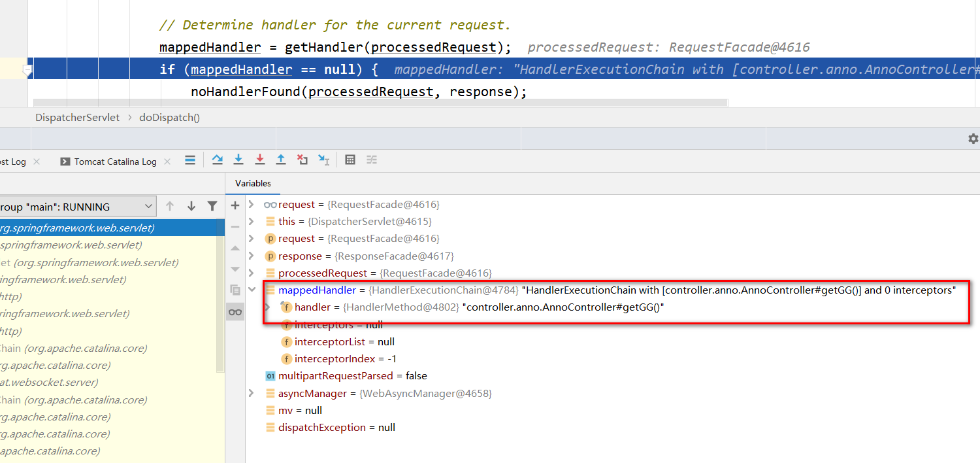Move watch up in variables sidebar

[235, 249]
